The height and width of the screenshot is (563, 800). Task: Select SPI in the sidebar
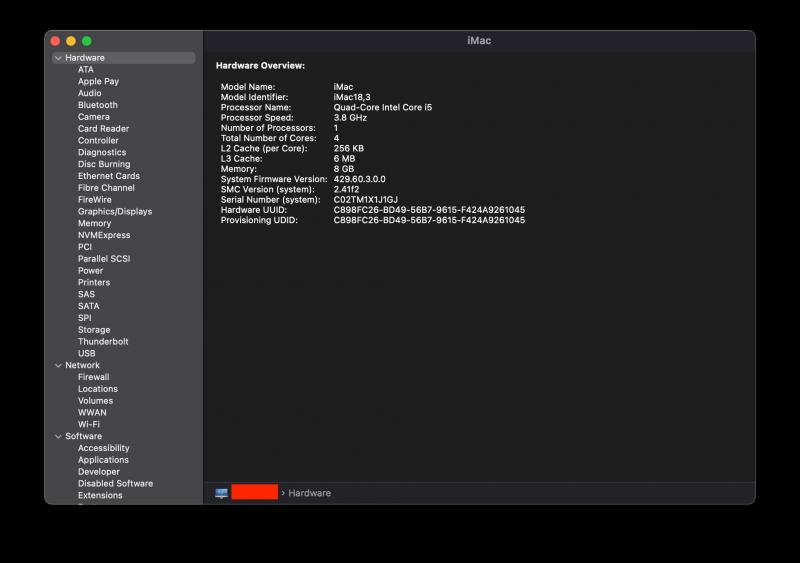point(84,318)
